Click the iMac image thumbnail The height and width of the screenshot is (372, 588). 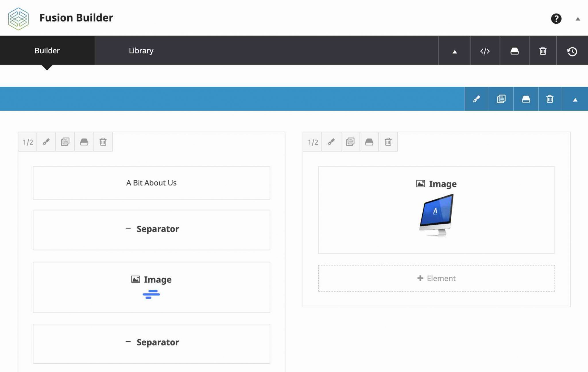[436, 215]
